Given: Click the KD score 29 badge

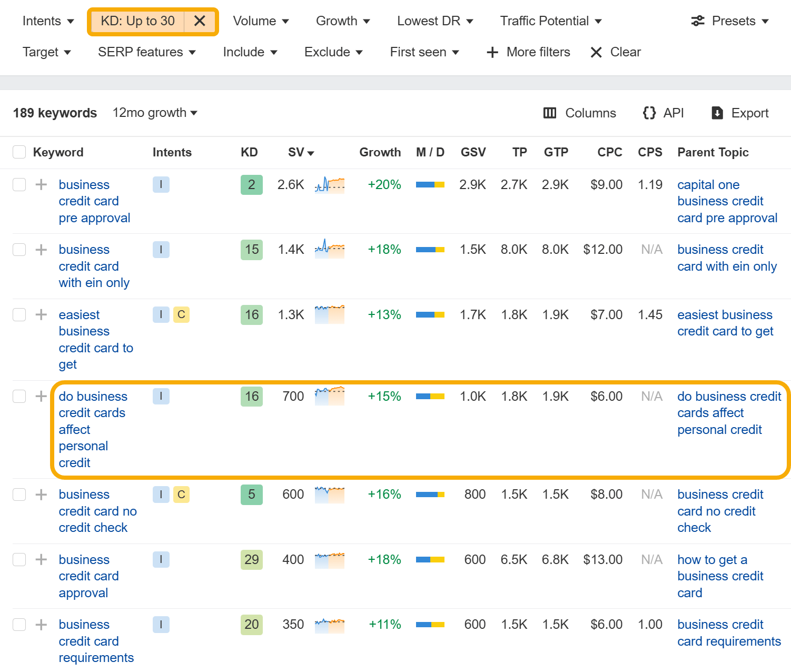Looking at the screenshot, I should (x=252, y=559).
